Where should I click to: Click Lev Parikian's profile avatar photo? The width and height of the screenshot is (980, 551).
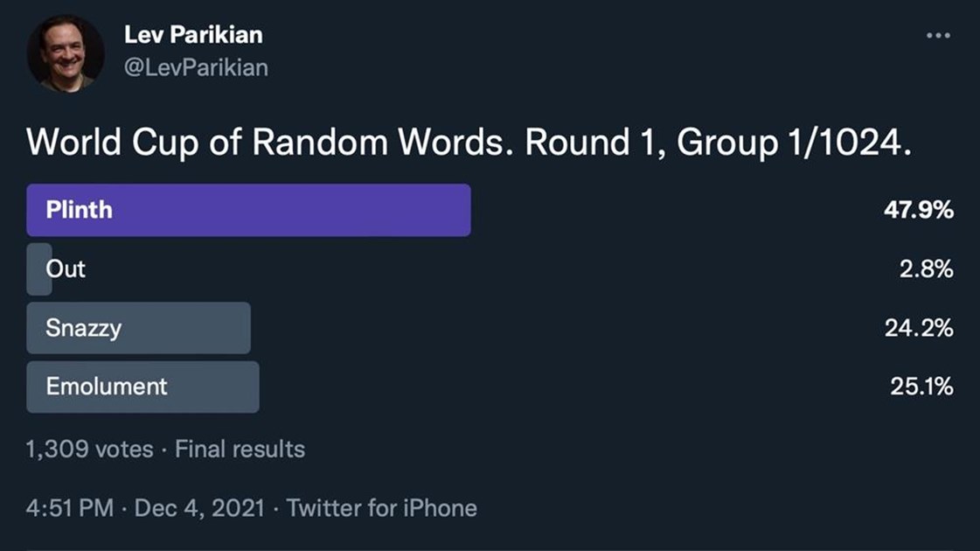tap(65, 53)
